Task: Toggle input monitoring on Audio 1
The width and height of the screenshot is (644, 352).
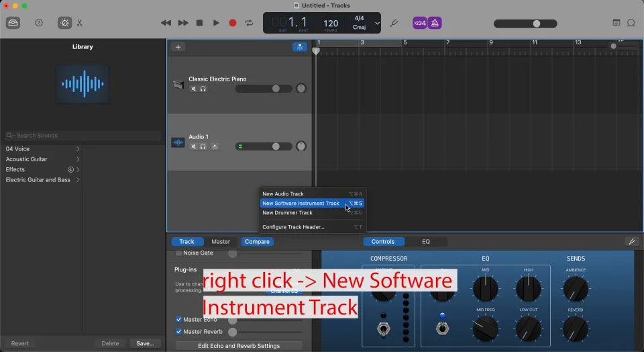Action: (x=215, y=146)
